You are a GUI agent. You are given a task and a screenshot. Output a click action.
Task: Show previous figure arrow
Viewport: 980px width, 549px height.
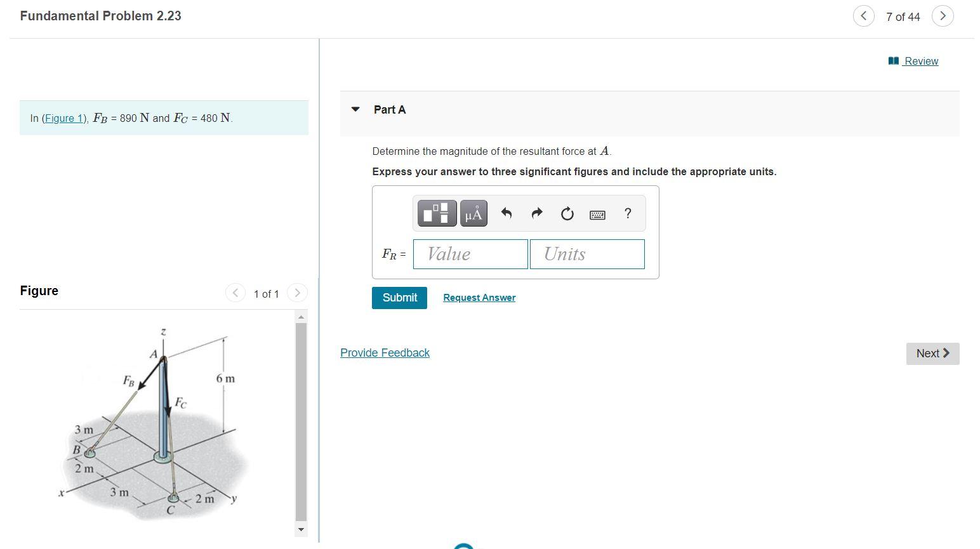235,293
